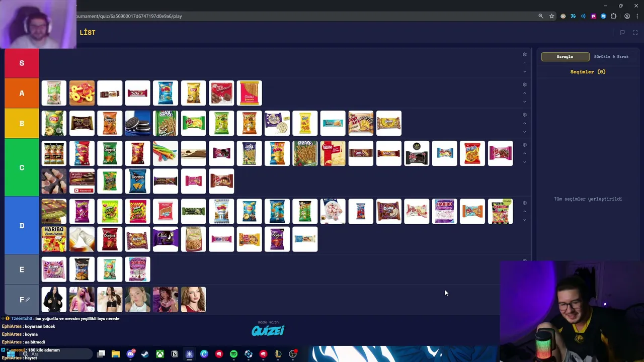Select peach ring gummies in tier A
Screen dimensions: 644x362
click(82, 93)
